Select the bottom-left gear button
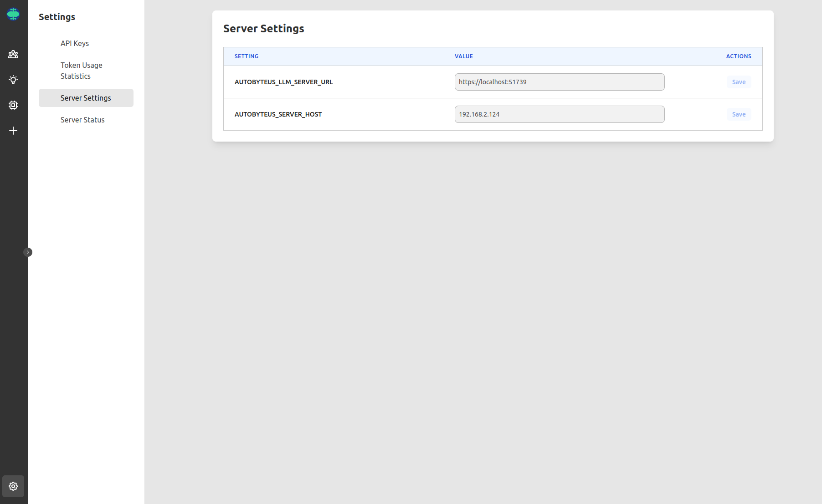The width and height of the screenshot is (822, 504). 13,486
